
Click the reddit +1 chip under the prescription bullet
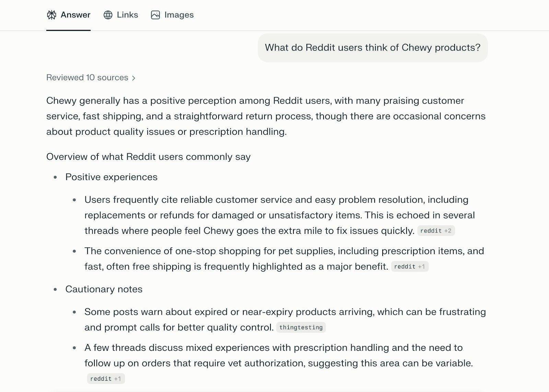point(106,378)
